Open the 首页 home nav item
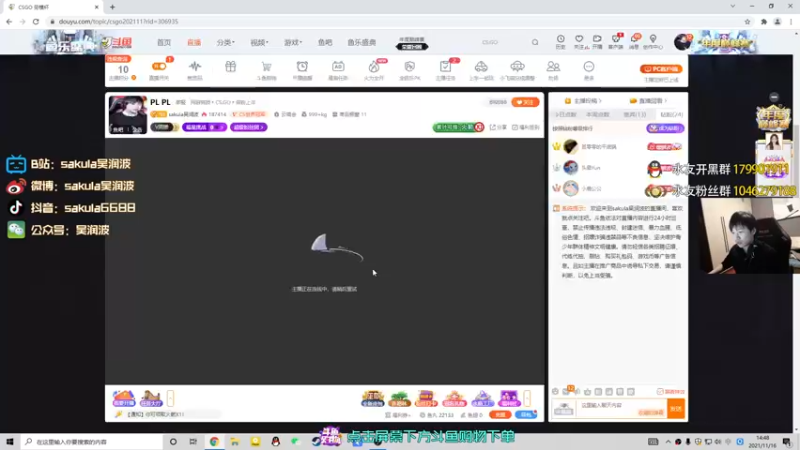The image size is (800, 450). tap(164, 42)
